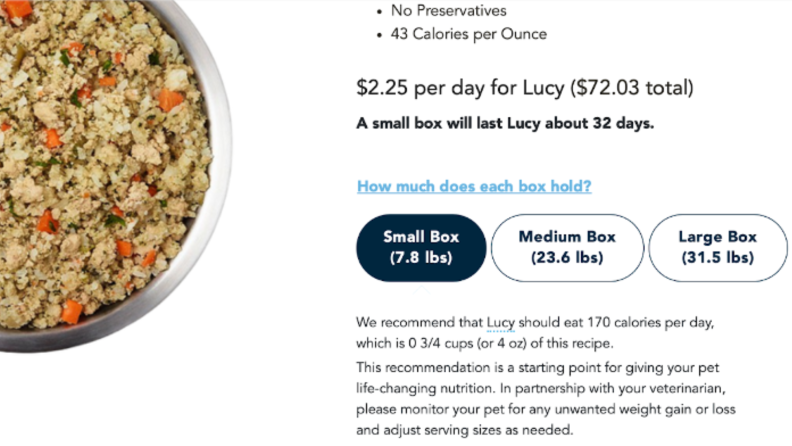Click the '($72.03 total)' amount text

[632, 88]
